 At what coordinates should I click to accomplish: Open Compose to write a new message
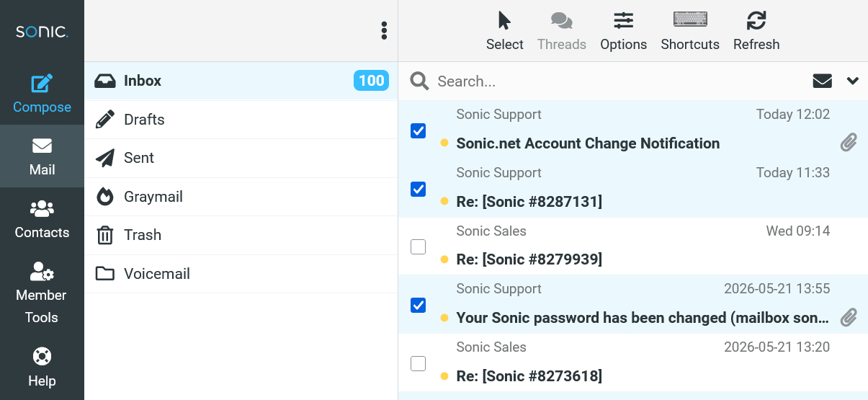pyautogui.click(x=42, y=94)
